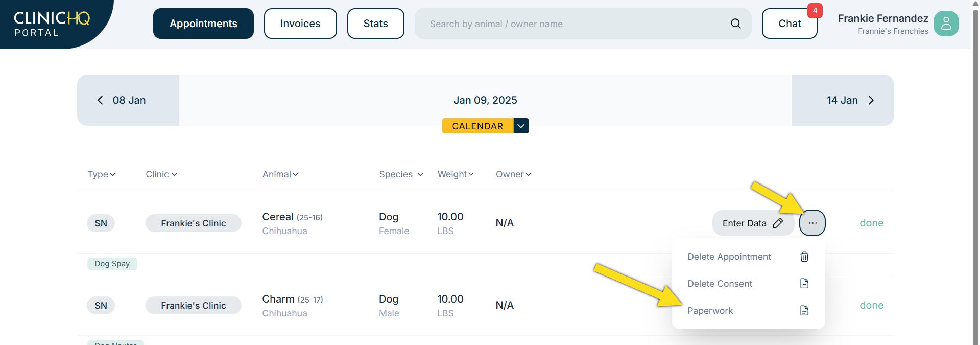
Task: Click the animal or owner search field
Action: tap(572, 24)
